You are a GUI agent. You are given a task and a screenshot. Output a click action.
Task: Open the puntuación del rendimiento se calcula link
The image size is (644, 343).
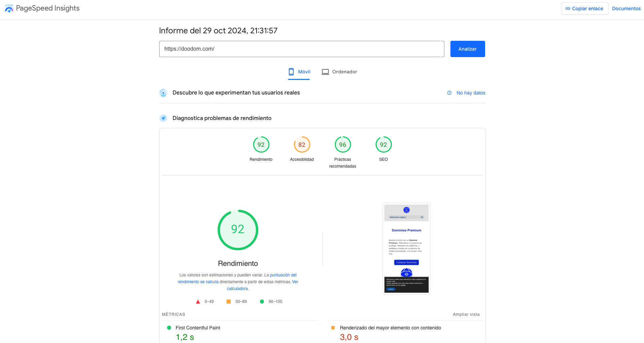[x=237, y=278]
